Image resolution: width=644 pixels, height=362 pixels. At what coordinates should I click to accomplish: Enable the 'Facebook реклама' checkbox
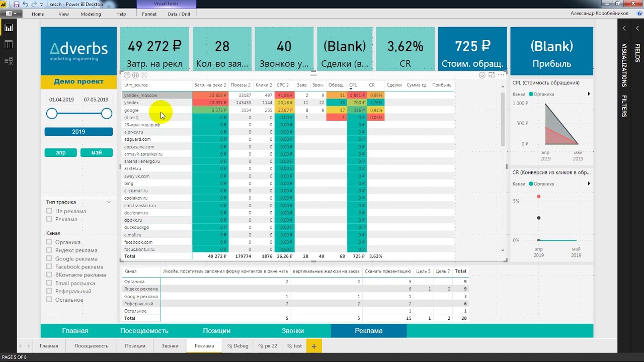click(49, 266)
